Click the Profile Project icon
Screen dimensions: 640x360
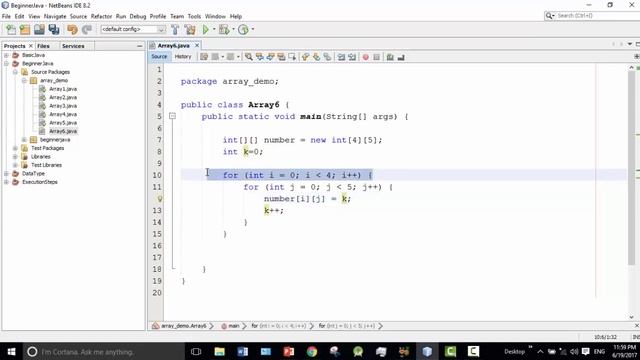[243, 29]
